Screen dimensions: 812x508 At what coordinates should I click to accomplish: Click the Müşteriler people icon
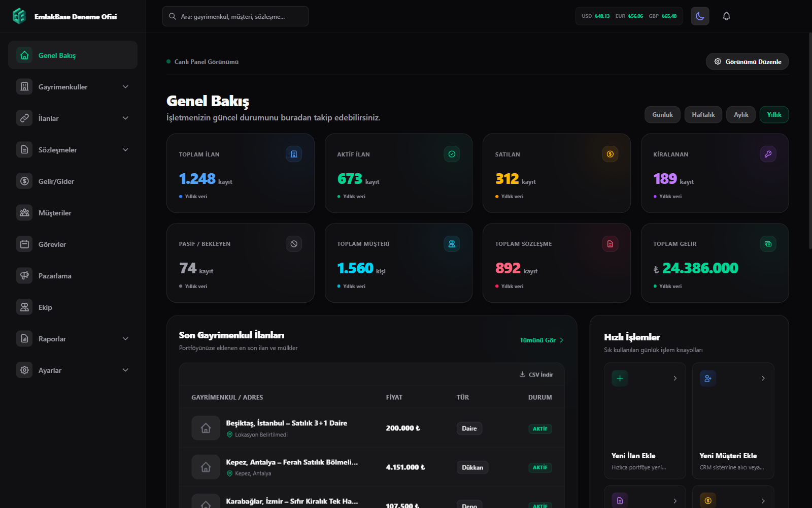24,212
